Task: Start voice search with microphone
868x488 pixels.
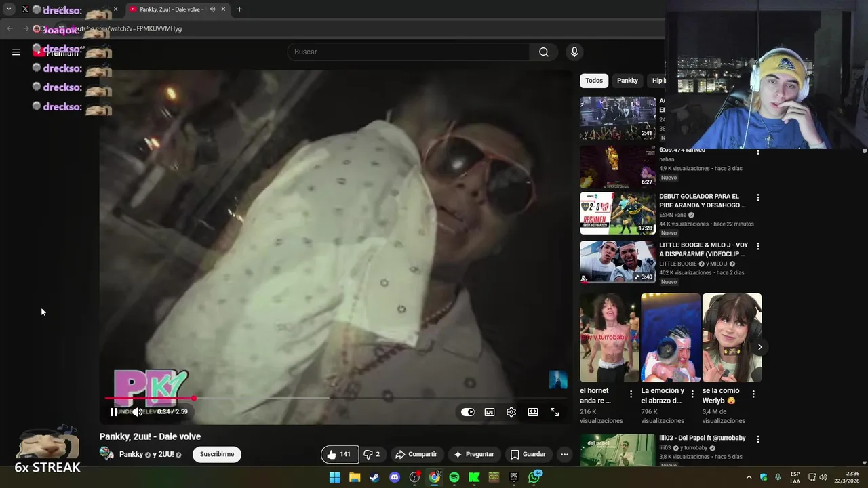Action: tap(574, 52)
